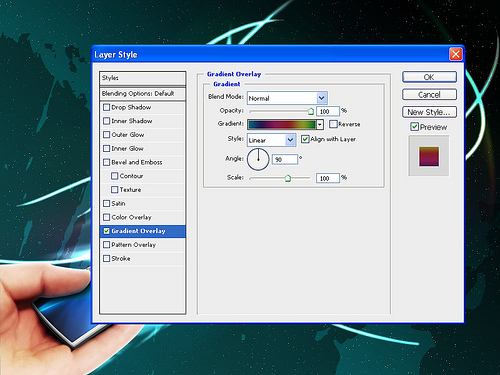Check the Reverse gradient checkbox

click(333, 124)
